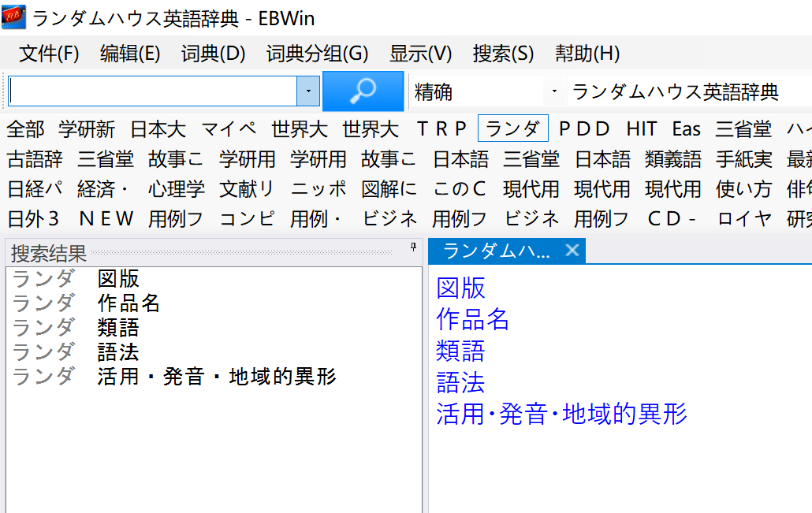Select 活用・発音・地域的異形 row in search results

(x=214, y=377)
